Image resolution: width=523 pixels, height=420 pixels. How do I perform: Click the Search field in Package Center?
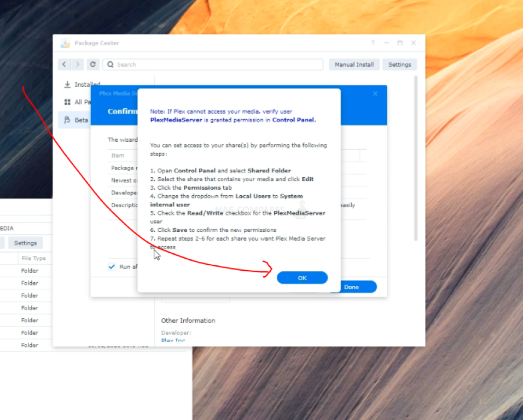(x=213, y=65)
